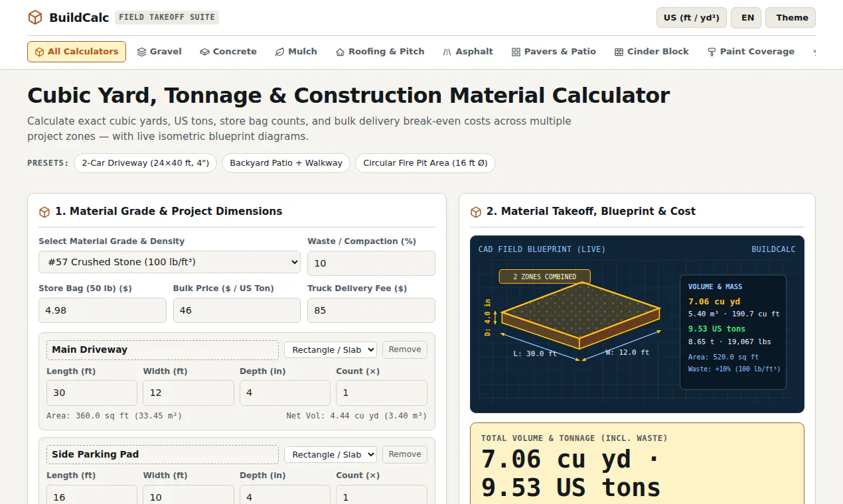Edit Main Driveway Count field
The image size is (843, 504).
click(x=382, y=393)
